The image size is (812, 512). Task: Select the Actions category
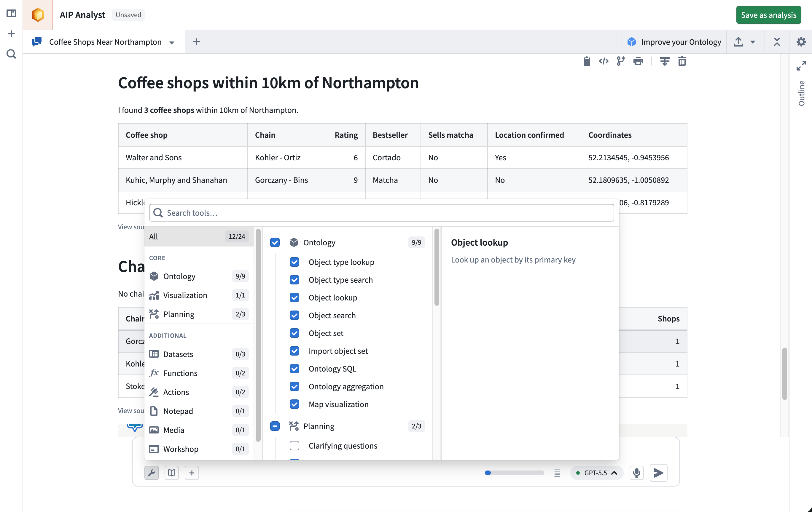click(199, 392)
